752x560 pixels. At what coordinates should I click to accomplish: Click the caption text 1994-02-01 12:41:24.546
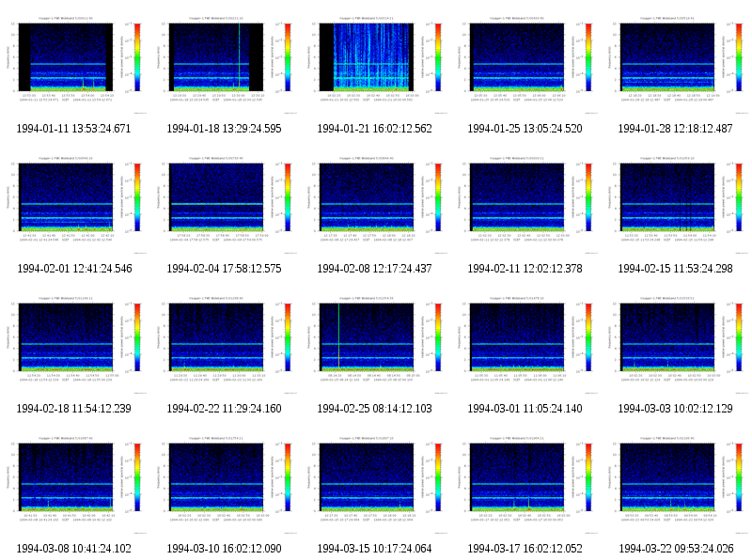point(74,269)
